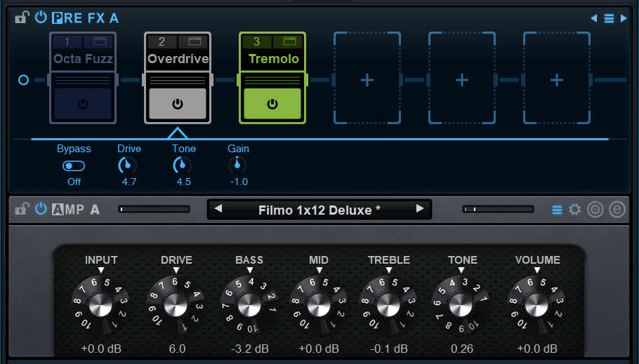639x364 pixels.
Task: Click the Amp A input level slider
Action: coord(154,209)
